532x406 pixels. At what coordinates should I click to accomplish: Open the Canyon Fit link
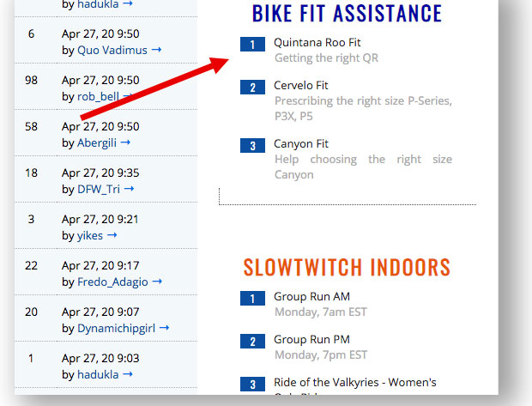[301, 143]
